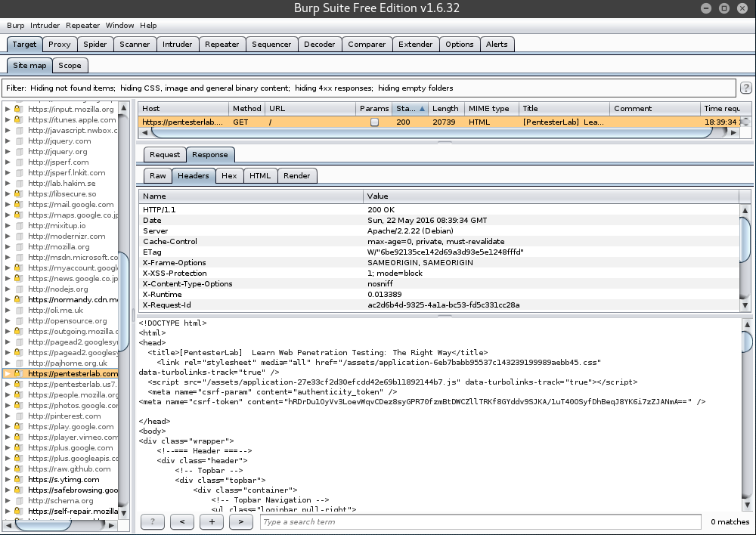Click lock icon beside https://people.mozilla.org
This screenshot has width=756, height=535.
coord(18,394)
